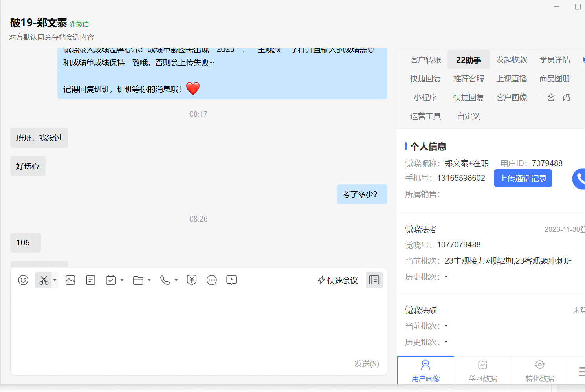Click the "好伤心" chat message

(x=28, y=166)
